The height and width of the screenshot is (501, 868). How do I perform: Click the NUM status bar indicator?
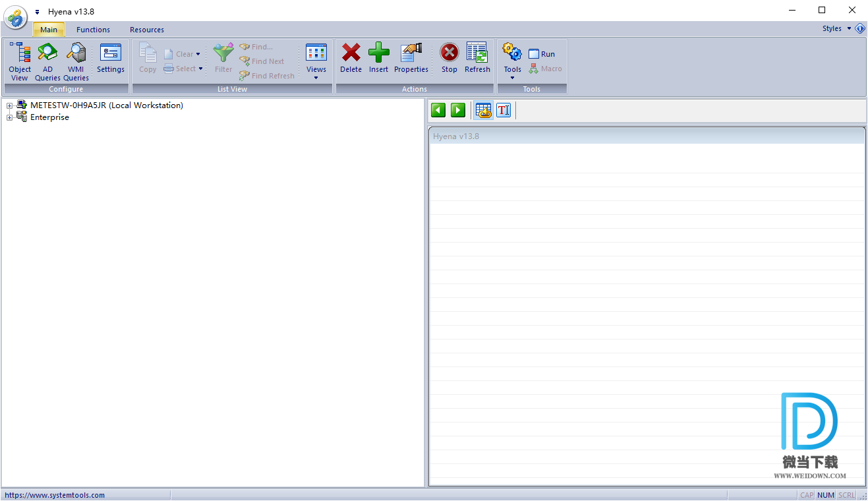coord(826,495)
